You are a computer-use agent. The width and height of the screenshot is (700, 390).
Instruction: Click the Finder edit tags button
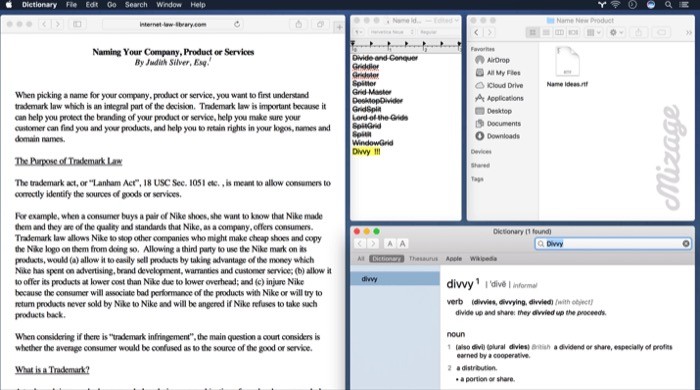click(662, 32)
